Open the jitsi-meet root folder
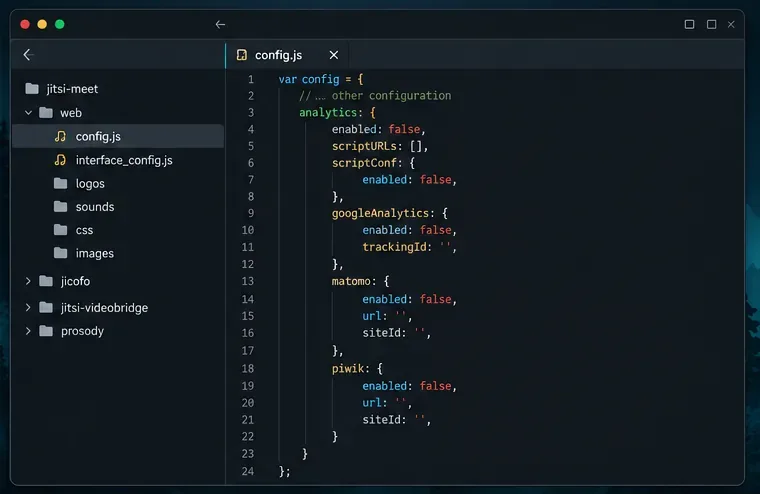This screenshot has height=494, width=760. point(72,89)
